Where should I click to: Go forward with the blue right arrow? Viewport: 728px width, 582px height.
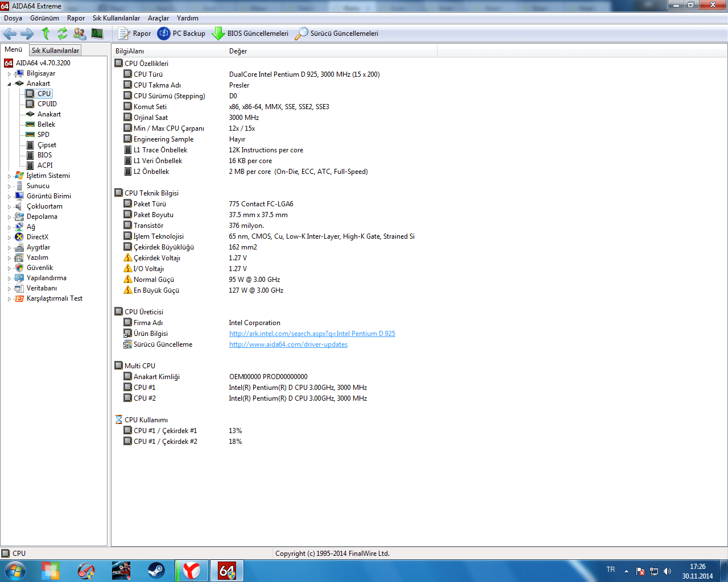(27, 34)
